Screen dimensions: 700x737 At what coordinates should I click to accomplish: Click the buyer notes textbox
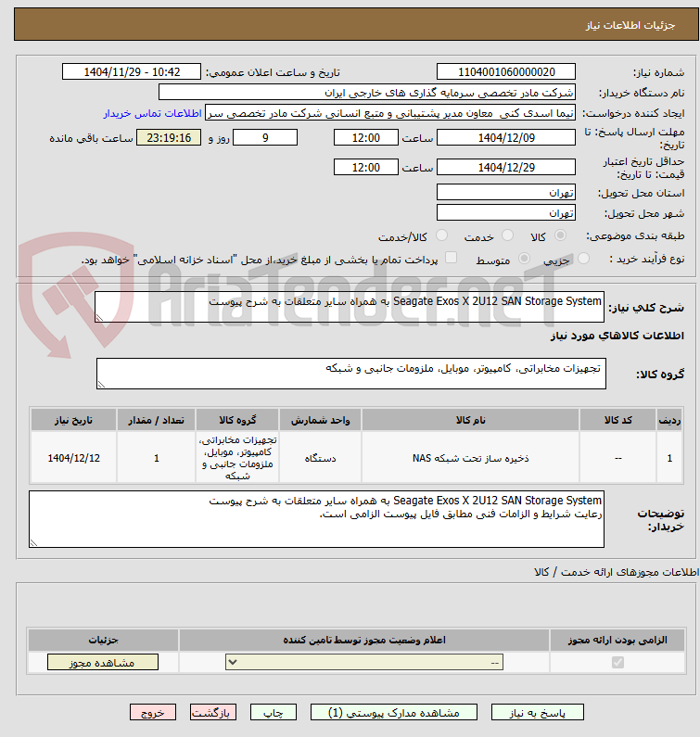tap(316, 519)
